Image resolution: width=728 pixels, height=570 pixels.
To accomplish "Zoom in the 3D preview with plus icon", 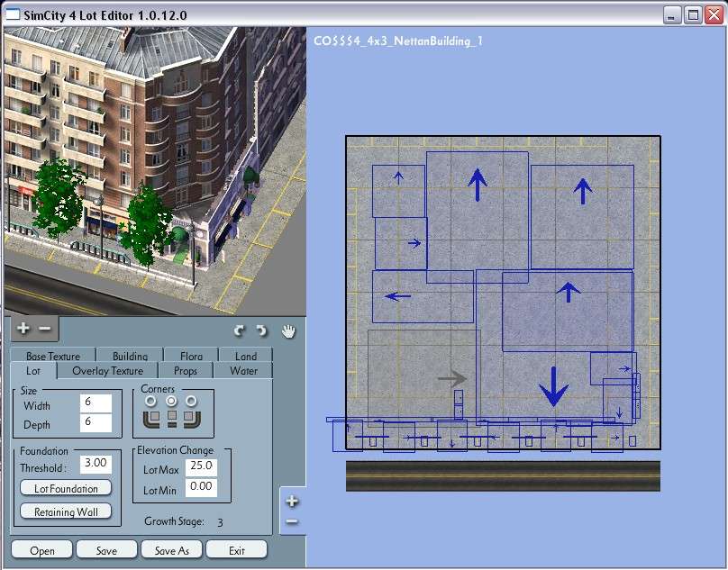I will (x=23, y=328).
